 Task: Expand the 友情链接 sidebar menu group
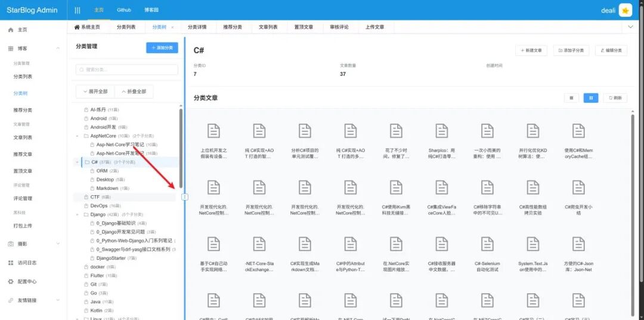coord(57,300)
